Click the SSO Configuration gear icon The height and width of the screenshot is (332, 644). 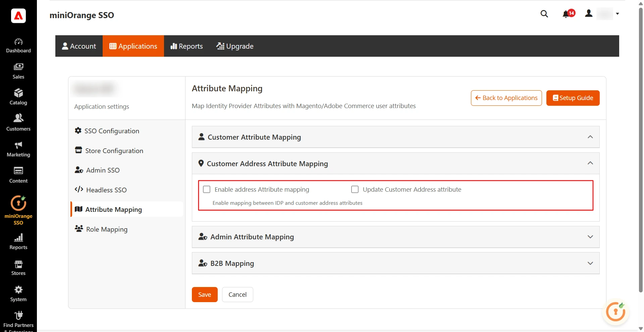(78, 131)
